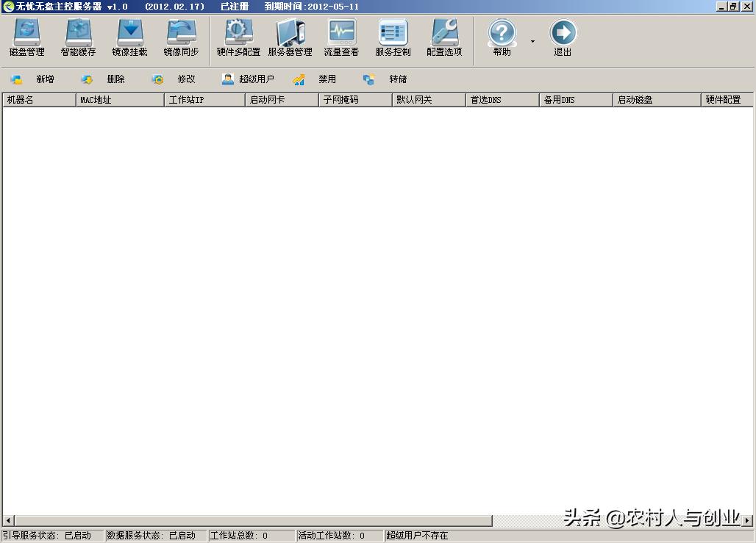Image resolution: width=756 pixels, height=543 pixels.
Task: Minimize the 无忧无盘 window
Action: [x=721, y=7]
